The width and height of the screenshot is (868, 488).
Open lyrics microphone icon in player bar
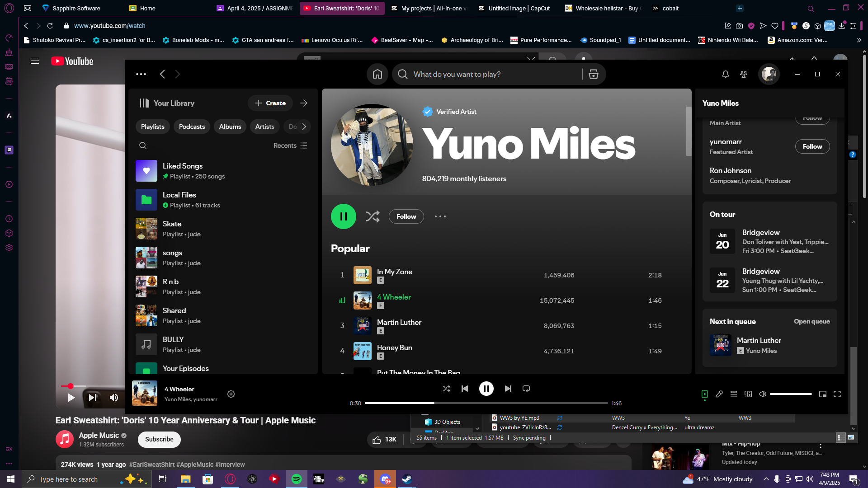coord(719,394)
